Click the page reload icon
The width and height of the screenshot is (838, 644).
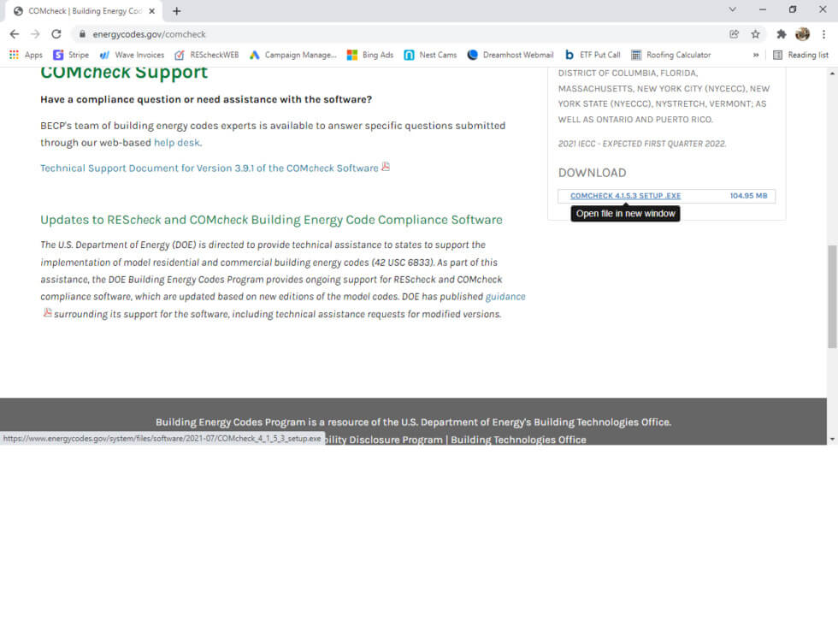56,34
